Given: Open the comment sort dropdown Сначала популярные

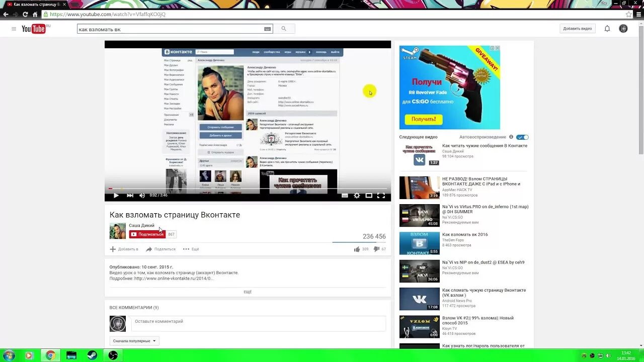Looking at the screenshot, I should (x=134, y=341).
